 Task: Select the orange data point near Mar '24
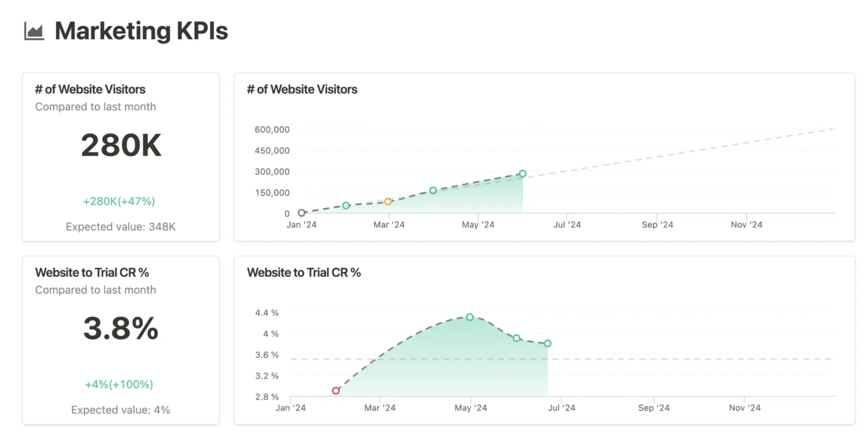point(387,202)
